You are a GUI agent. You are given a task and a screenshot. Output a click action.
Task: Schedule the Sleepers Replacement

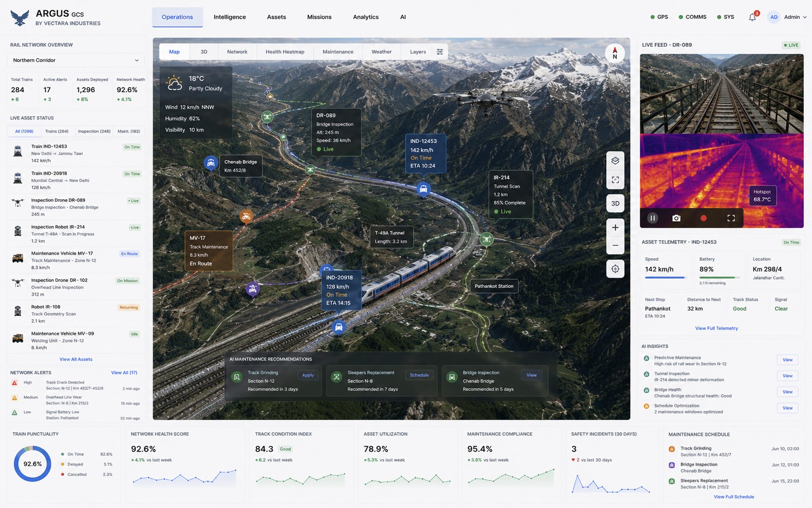click(419, 375)
